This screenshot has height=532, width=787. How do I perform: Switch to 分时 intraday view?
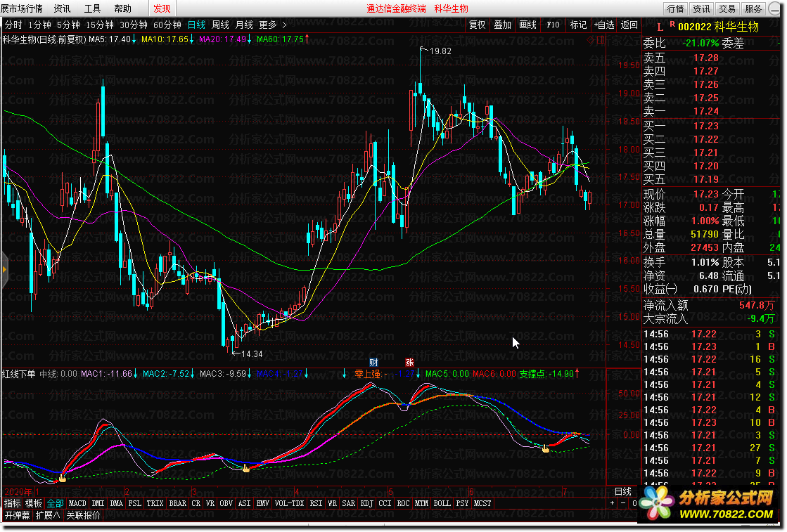tap(13, 25)
